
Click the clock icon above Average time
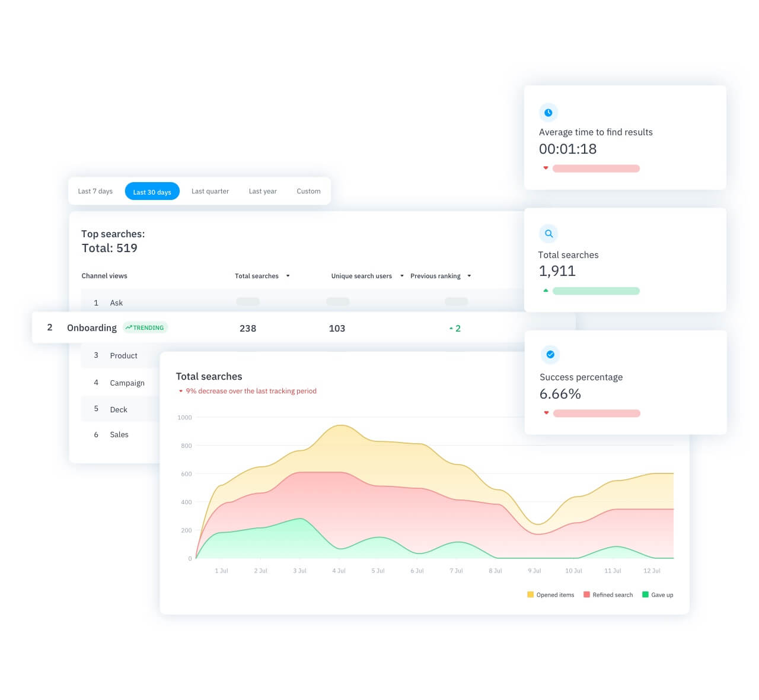548,112
